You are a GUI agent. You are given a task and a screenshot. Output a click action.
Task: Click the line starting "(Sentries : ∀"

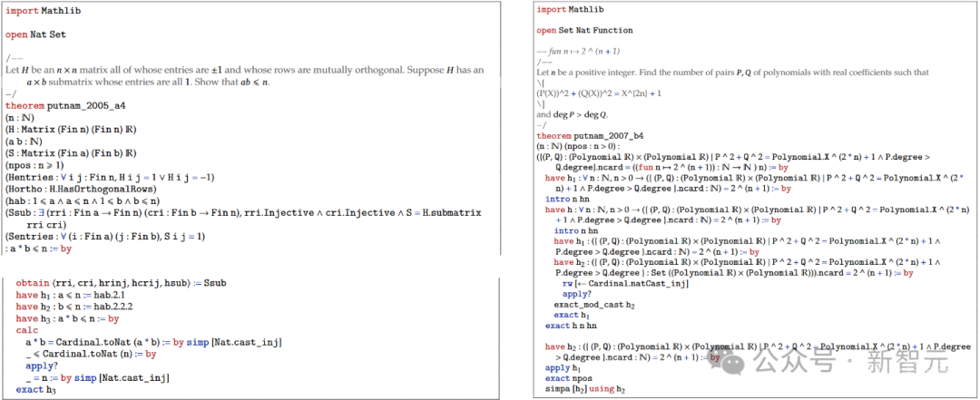point(105,237)
